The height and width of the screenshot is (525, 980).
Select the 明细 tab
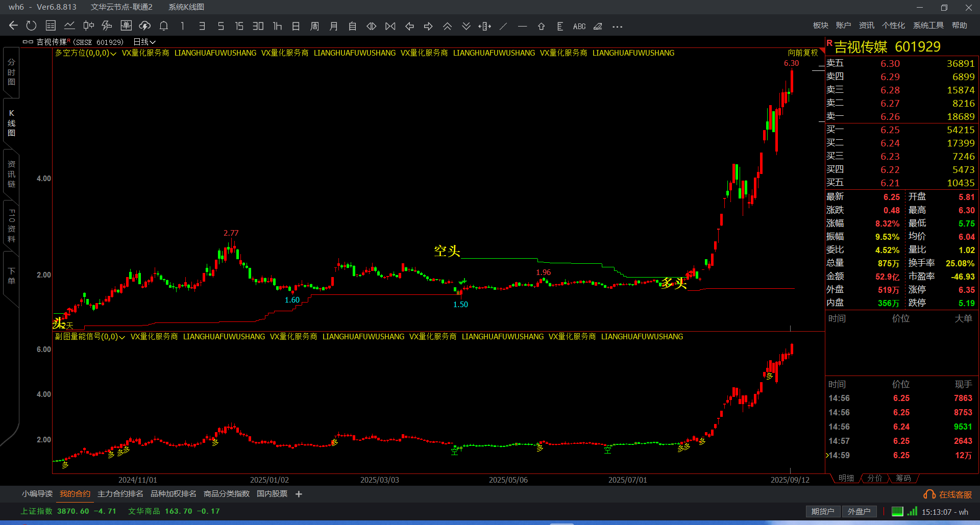point(846,478)
